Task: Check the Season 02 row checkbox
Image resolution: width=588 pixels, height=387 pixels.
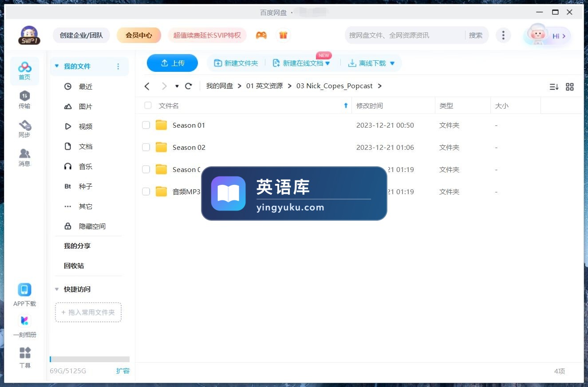Action: (146, 147)
